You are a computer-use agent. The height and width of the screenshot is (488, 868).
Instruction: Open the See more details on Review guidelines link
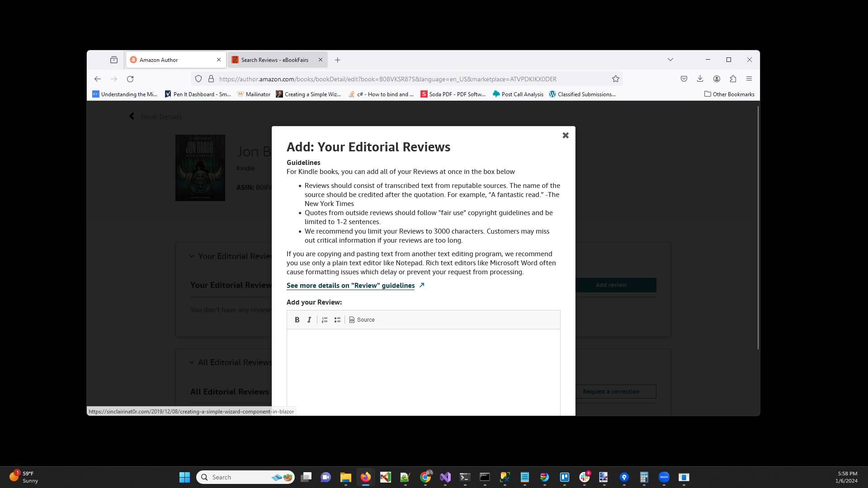[350, 285]
